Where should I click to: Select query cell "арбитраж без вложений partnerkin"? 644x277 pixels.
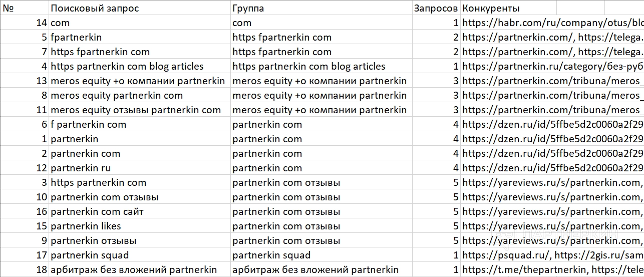(x=134, y=269)
